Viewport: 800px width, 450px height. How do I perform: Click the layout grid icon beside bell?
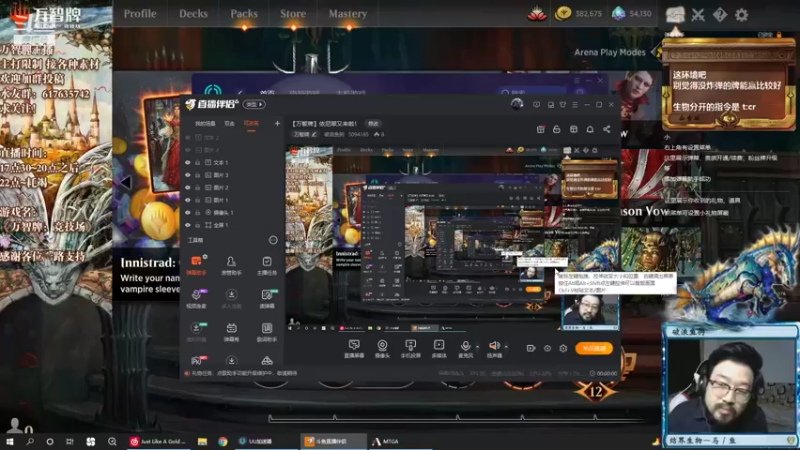[x=573, y=129]
